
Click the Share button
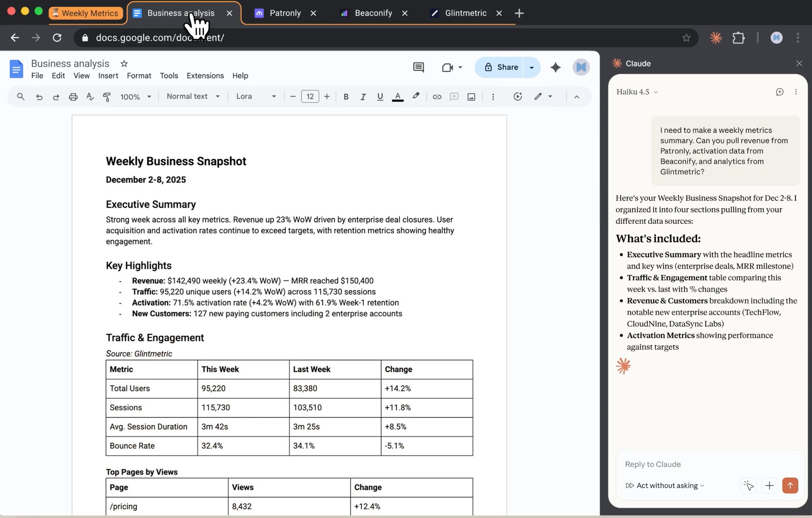point(500,67)
